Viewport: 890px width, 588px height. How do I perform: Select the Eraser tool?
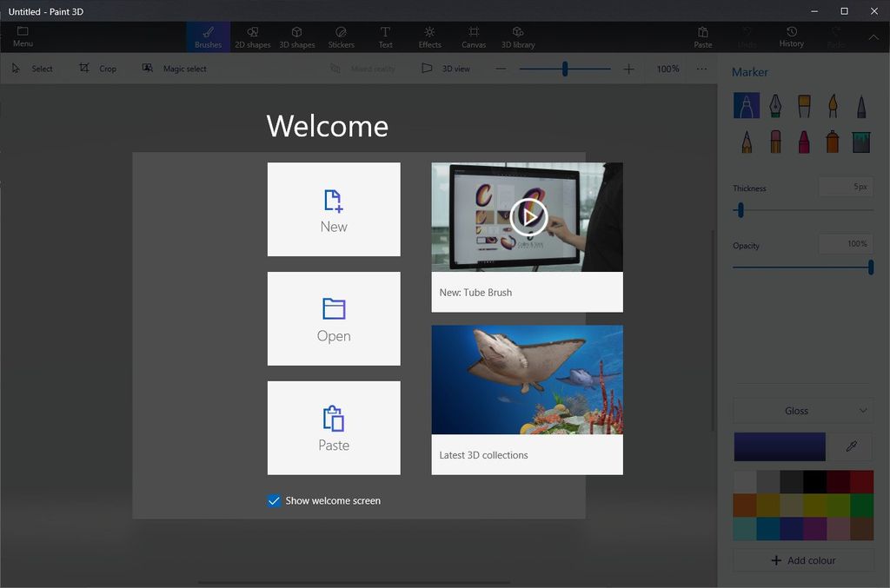pyautogui.click(x=774, y=141)
